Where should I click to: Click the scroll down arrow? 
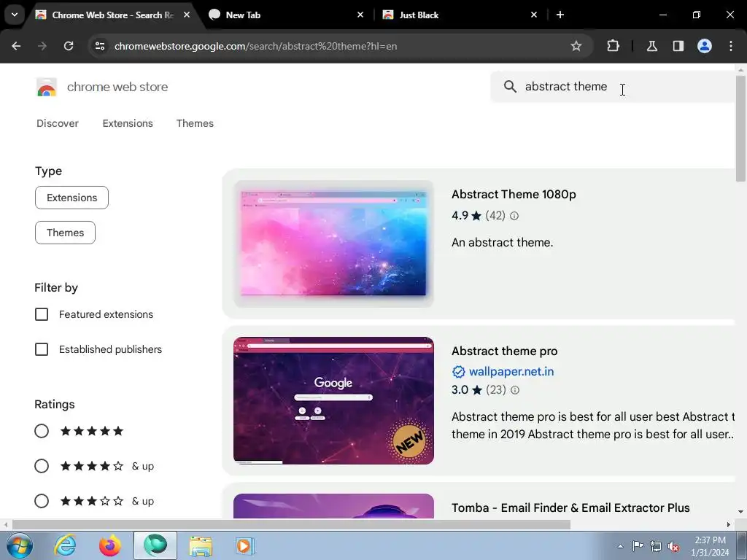[740, 512]
